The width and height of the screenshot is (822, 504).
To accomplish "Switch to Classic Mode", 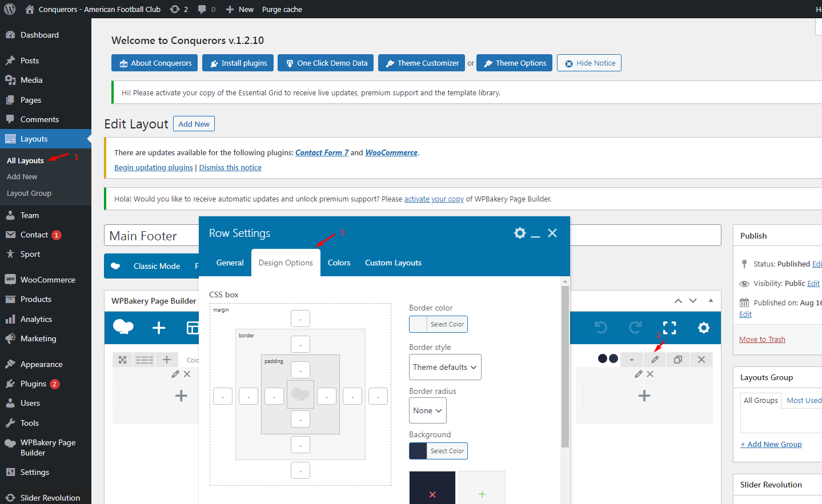I will [157, 266].
